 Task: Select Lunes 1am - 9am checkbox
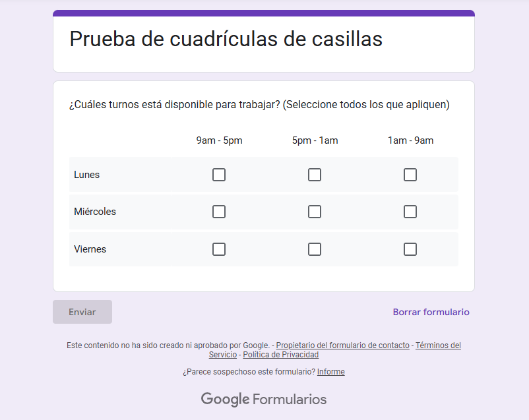[x=410, y=175]
